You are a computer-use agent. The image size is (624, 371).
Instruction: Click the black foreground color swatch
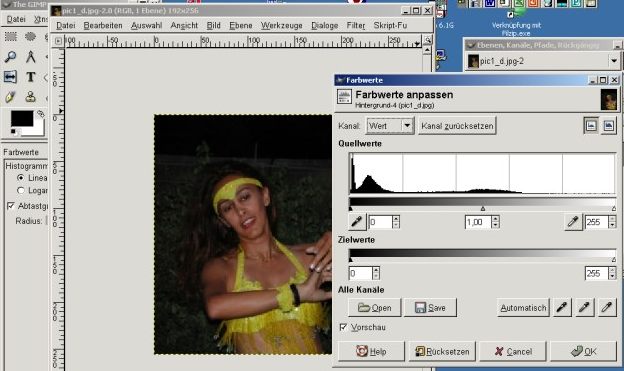[x=21, y=119]
